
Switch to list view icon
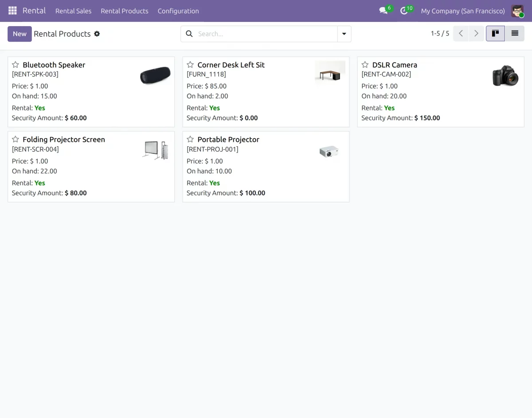click(515, 33)
